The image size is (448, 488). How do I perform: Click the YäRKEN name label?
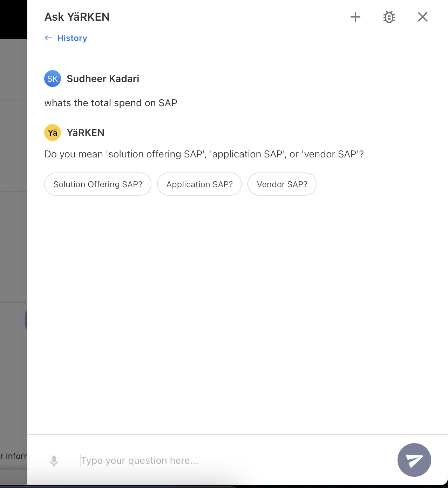click(85, 133)
